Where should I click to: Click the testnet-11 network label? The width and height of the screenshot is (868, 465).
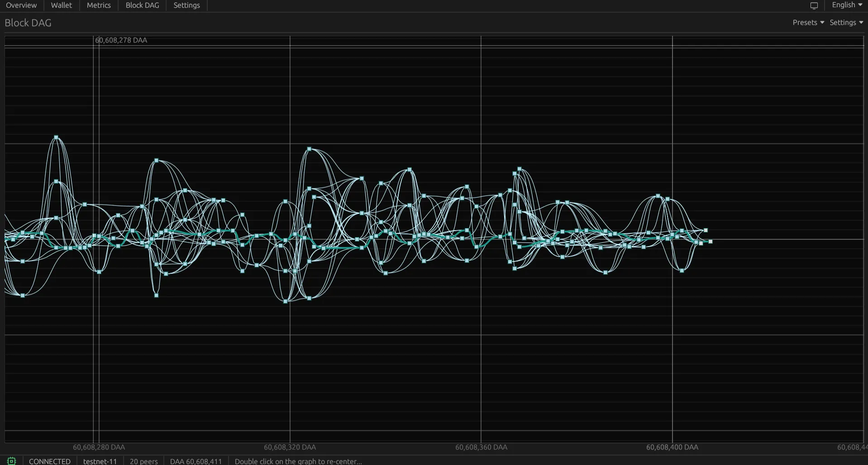click(x=100, y=461)
